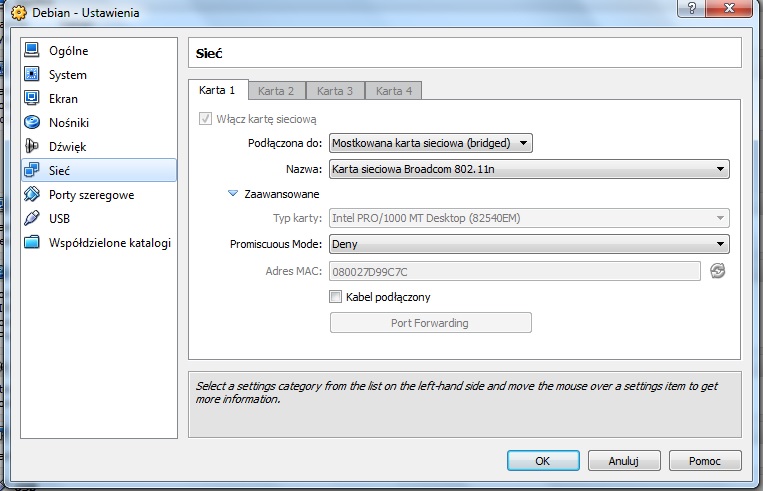
Task: Click the Adres MAC input field
Action: (x=514, y=271)
